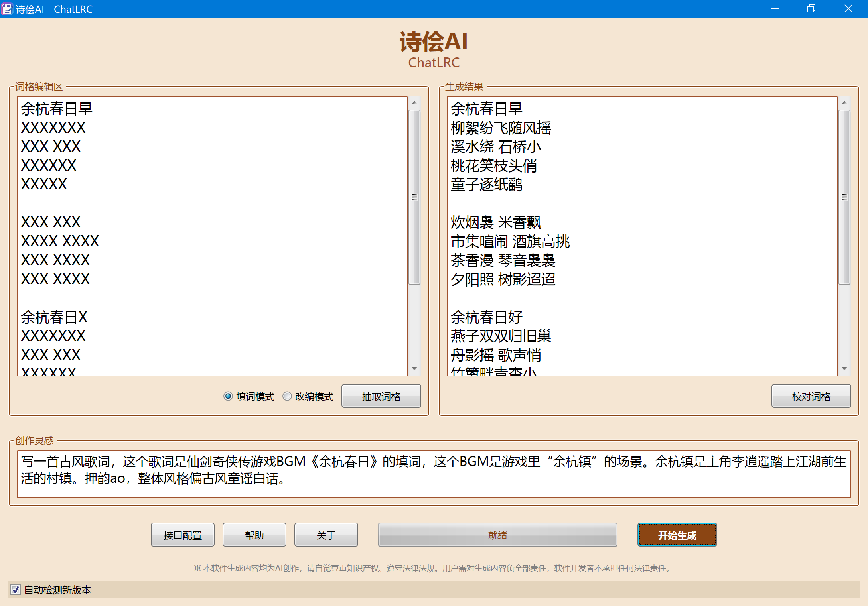Click the line 茶香漫 琴音袅袅 in results

tap(503, 260)
